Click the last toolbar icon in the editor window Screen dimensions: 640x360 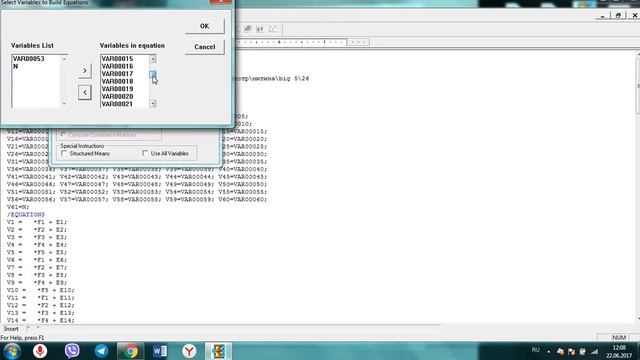(x=273, y=29)
